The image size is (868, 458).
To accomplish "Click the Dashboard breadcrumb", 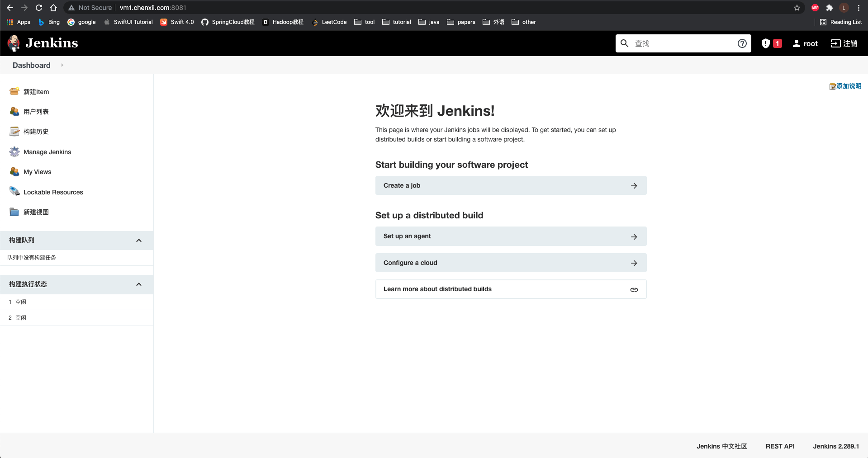I will [32, 65].
